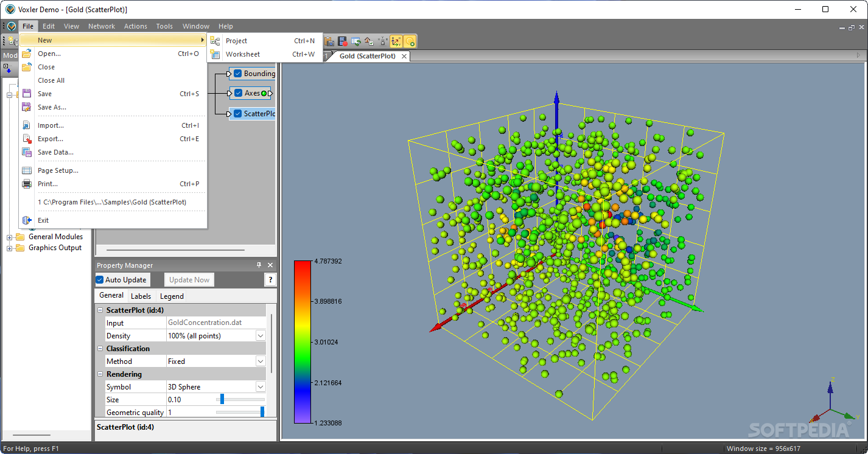The height and width of the screenshot is (454, 868).
Task: Click the Open folder icon in File menu
Action: (27, 54)
